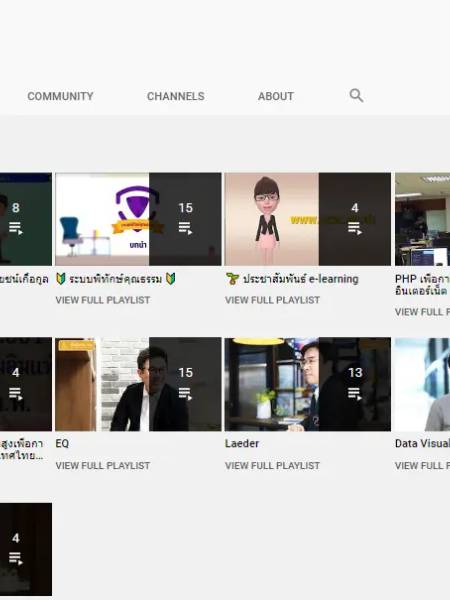The image size is (450, 600).
Task: Click playlist icon on ประชาสัมพันธ์ e-learning thumbnail
Action: [355, 228]
